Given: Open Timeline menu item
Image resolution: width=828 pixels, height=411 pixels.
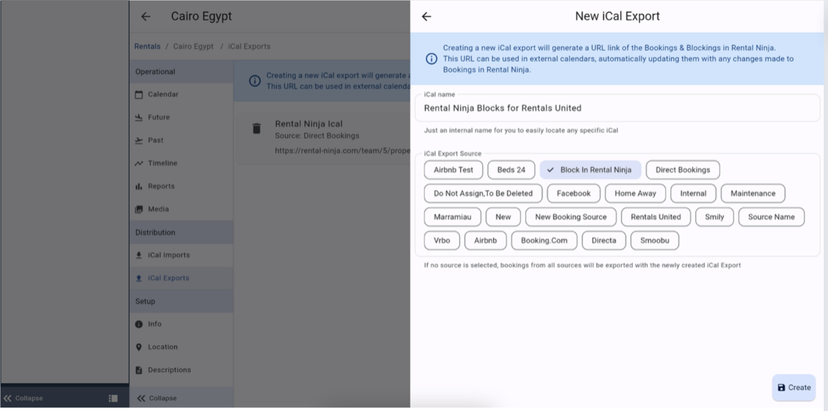Looking at the screenshot, I should (181, 163).
